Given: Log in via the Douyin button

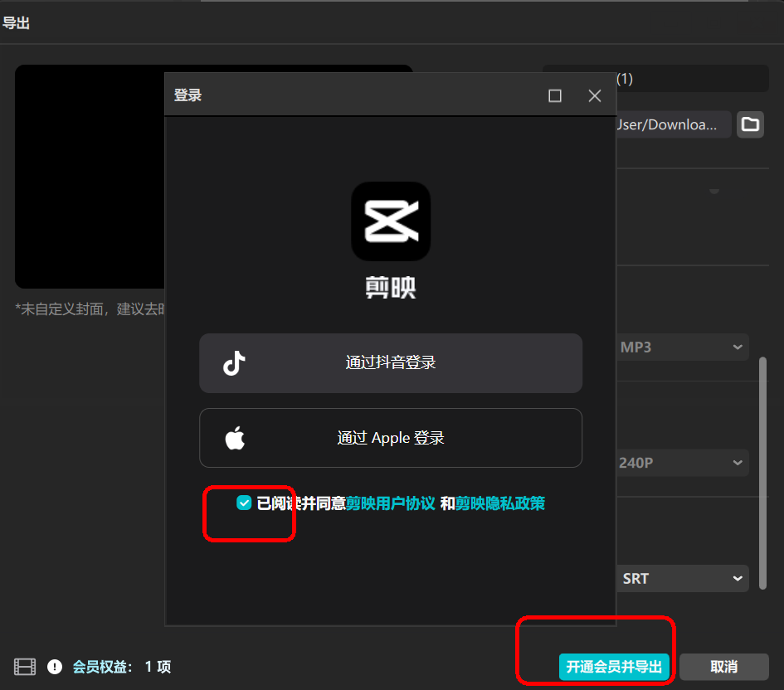Looking at the screenshot, I should (391, 363).
